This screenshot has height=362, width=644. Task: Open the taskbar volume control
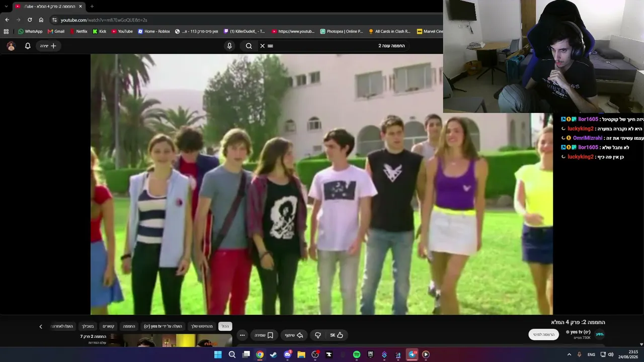click(611, 354)
